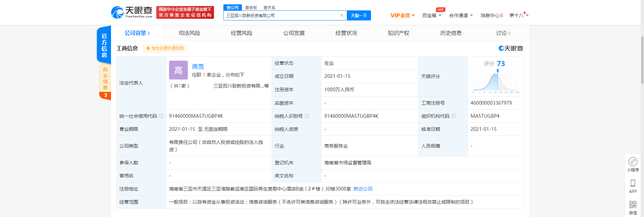The height and width of the screenshot is (217, 644).
Task: Open the APP download phone icon
Action: 633,183
